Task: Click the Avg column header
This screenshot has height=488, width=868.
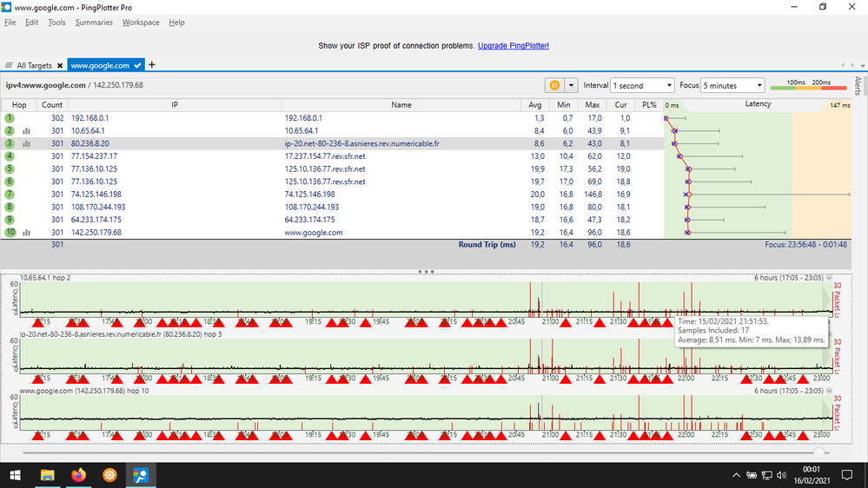Action: (534, 104)
